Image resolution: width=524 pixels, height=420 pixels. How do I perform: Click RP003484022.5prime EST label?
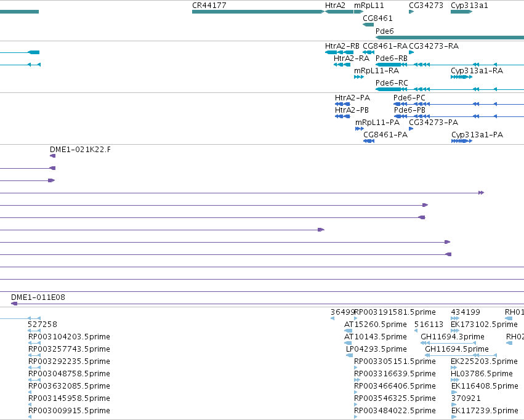point(395,410)
